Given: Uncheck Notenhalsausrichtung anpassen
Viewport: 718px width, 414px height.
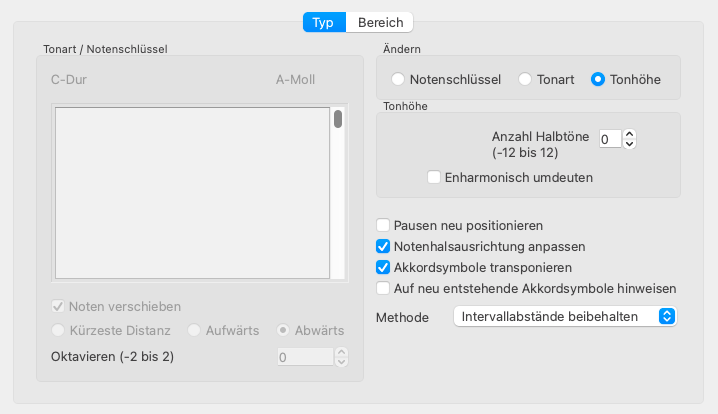Looking at the screenshot, I should 383,246.
